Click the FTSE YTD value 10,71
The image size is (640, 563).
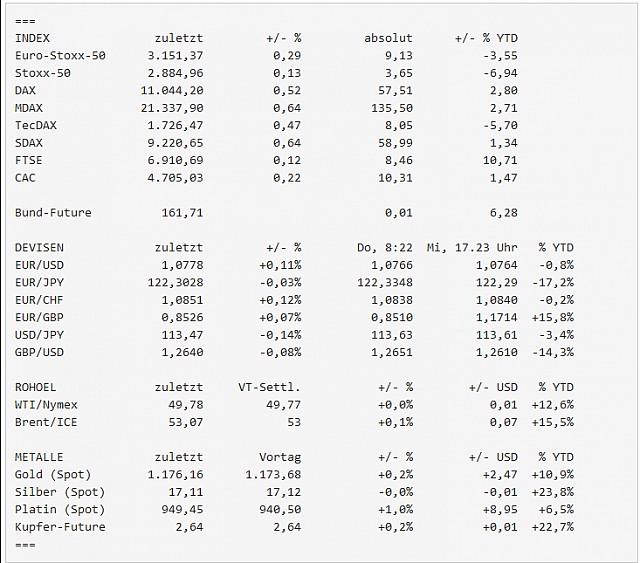pyautogui.click(x=500, y=160)
